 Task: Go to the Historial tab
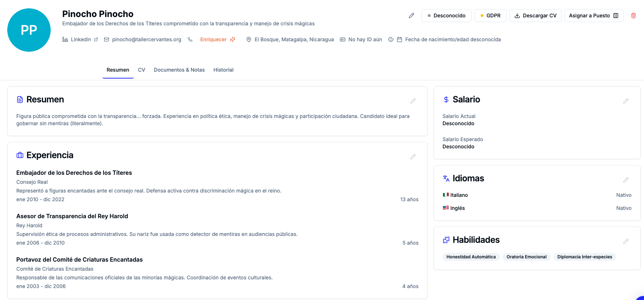pos(223,70)
